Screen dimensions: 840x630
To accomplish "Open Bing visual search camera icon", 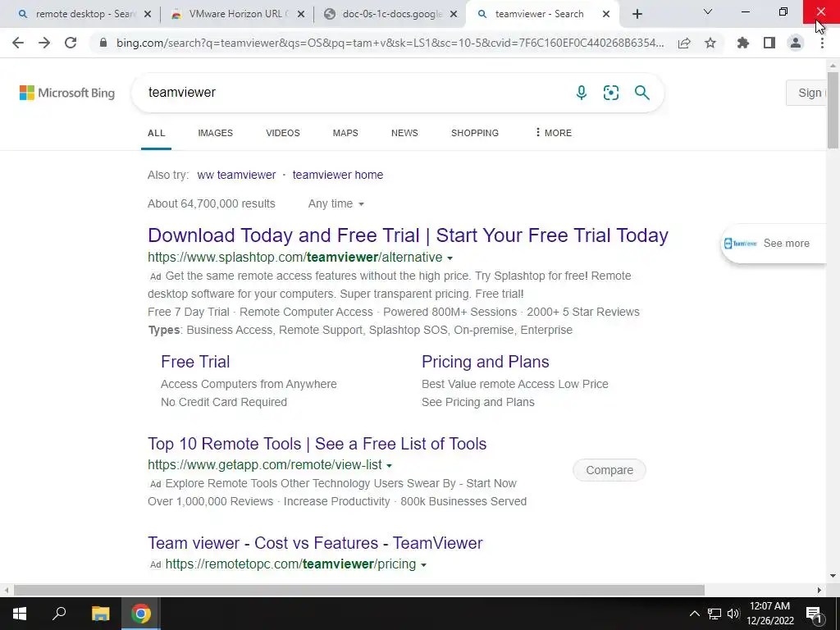I will coord(610,93).
